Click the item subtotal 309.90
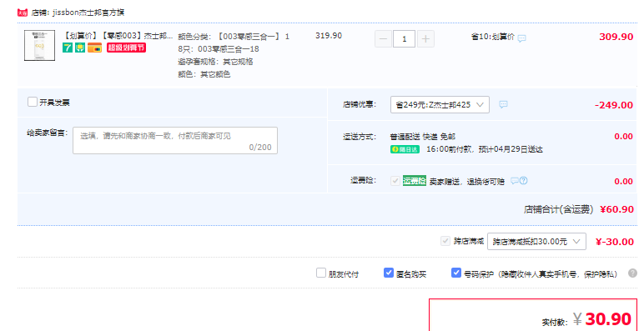The height and width of the screenshot is (331, 644). [616, 37]
